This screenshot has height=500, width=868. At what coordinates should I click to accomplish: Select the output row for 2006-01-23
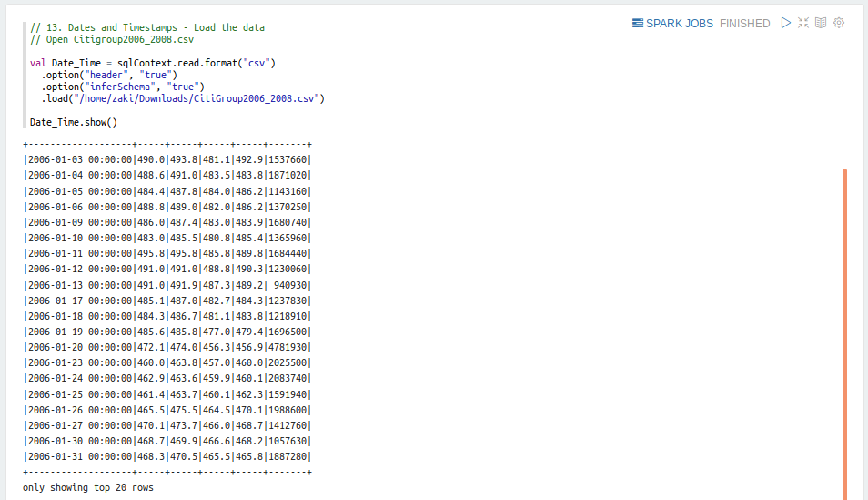(167, 362)
